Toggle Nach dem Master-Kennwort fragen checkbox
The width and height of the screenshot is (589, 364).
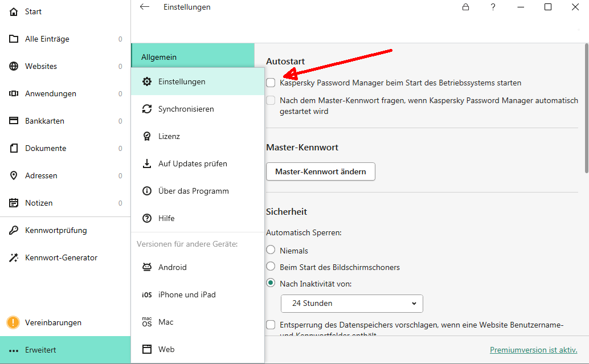[x=271, y=100]
